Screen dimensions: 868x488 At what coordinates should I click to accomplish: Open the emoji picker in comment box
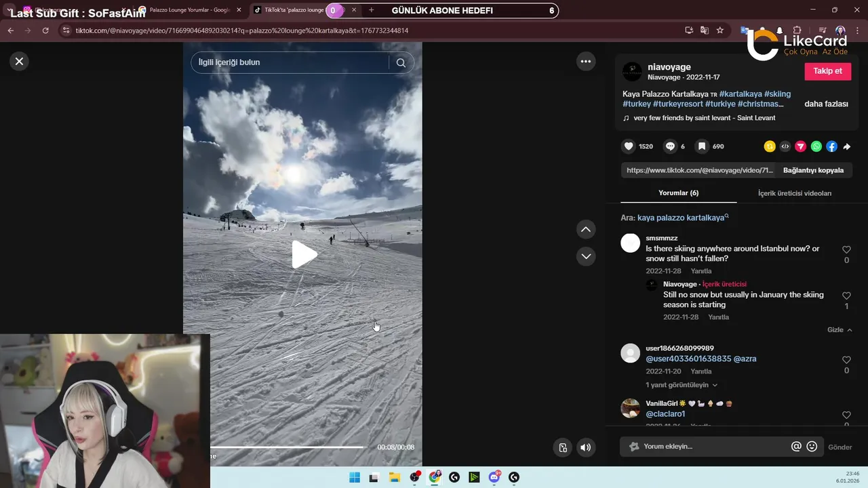812,447
